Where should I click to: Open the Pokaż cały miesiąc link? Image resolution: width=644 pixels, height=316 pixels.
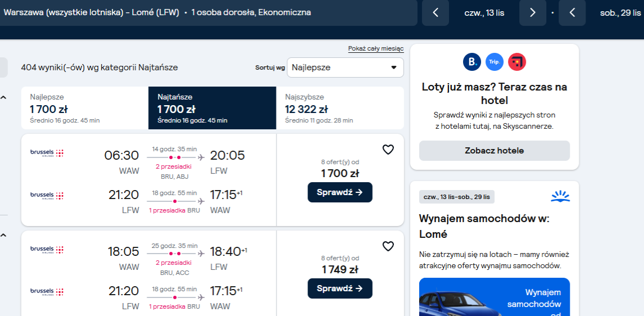pos(376,48)
